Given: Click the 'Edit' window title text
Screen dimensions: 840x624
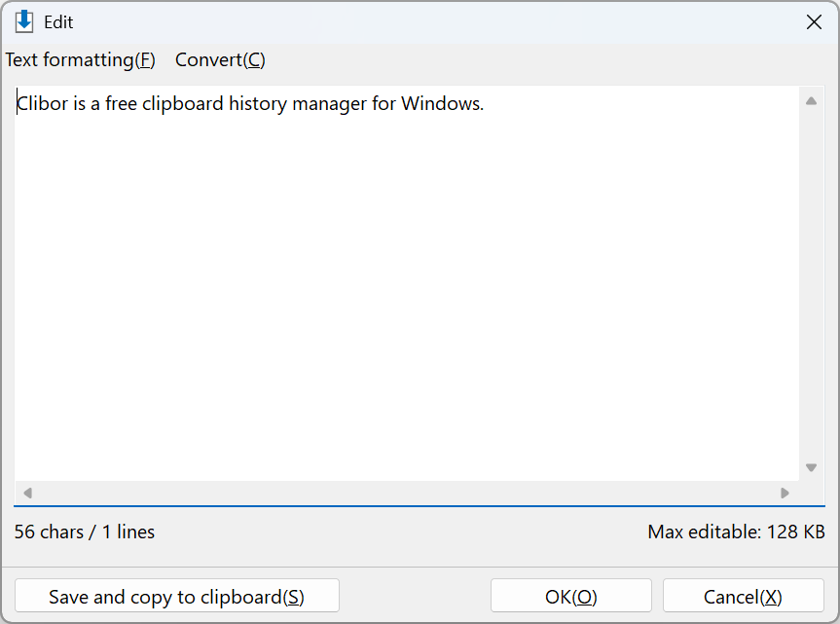Looking at the screenshot, I should click(58, 22).
